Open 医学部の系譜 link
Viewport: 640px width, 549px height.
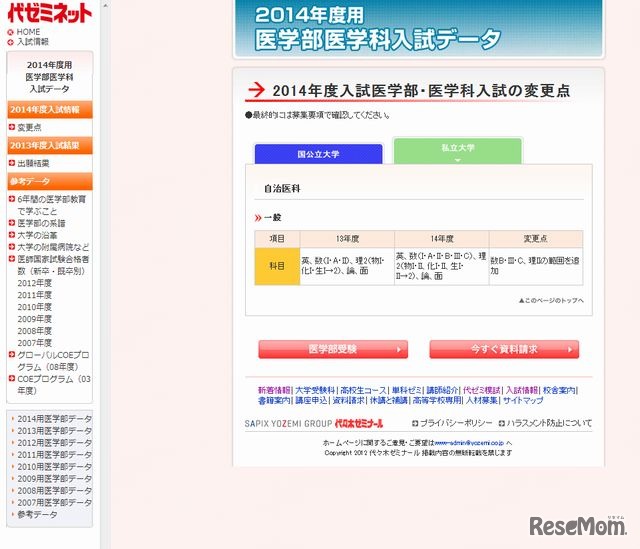tap(41, 223)
